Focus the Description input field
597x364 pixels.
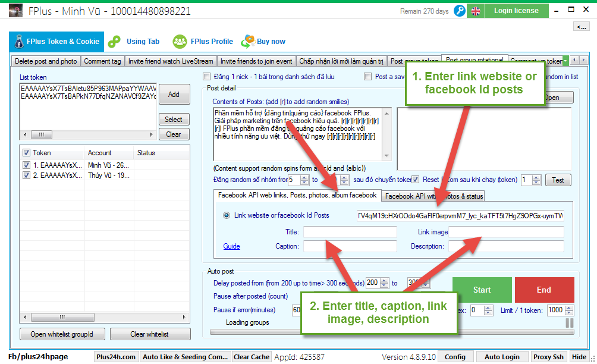tap(506, 246)
